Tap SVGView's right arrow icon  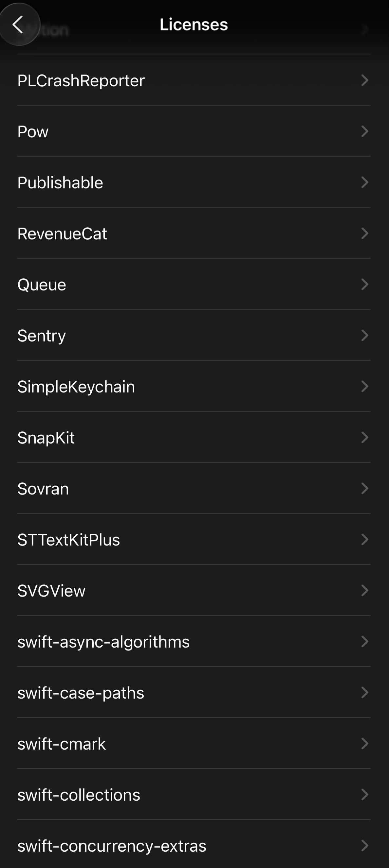(x=364, y=591)
